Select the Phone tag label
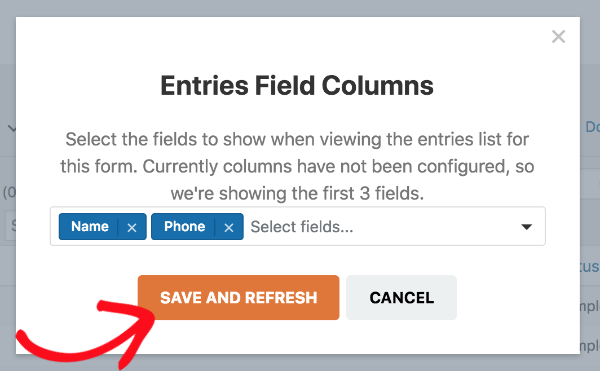 tap(184, 226)
